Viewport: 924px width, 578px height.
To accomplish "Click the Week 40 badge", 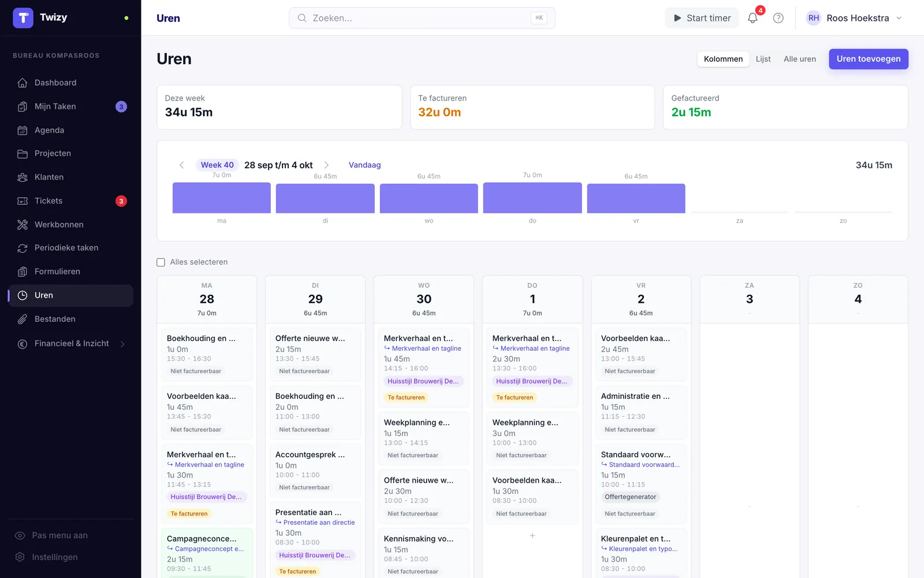I will (217, 165).
